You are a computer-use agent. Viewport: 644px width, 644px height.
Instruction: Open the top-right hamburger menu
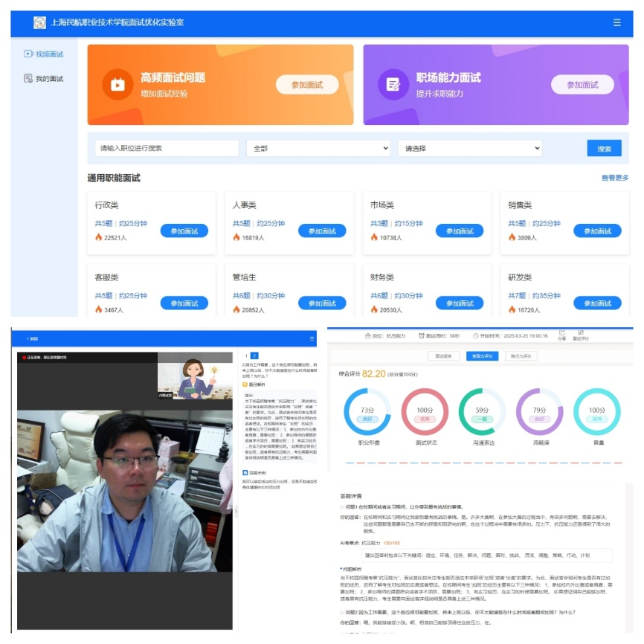[616, 22]
